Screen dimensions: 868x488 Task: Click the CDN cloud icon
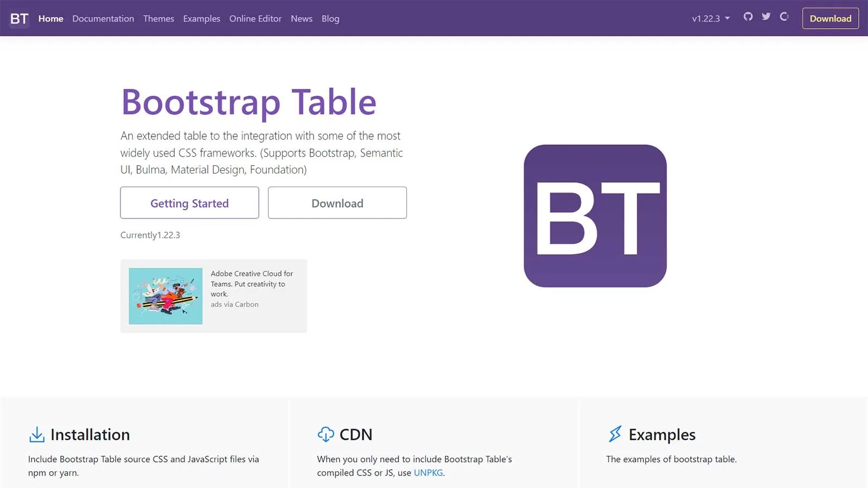tap(325, 434)
